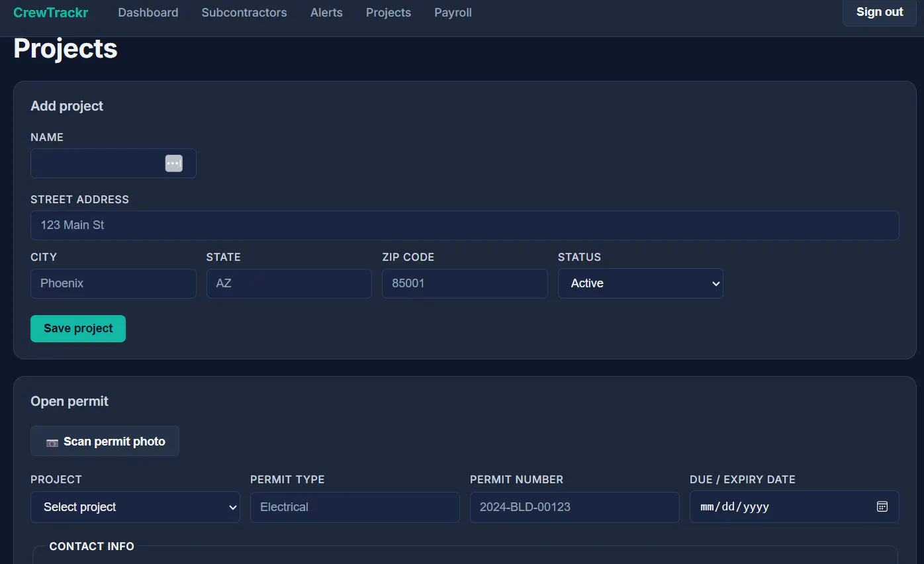Click the password manager icon in Name field
The width and height of the screenshot is (924, 564).
click(173, 164)
